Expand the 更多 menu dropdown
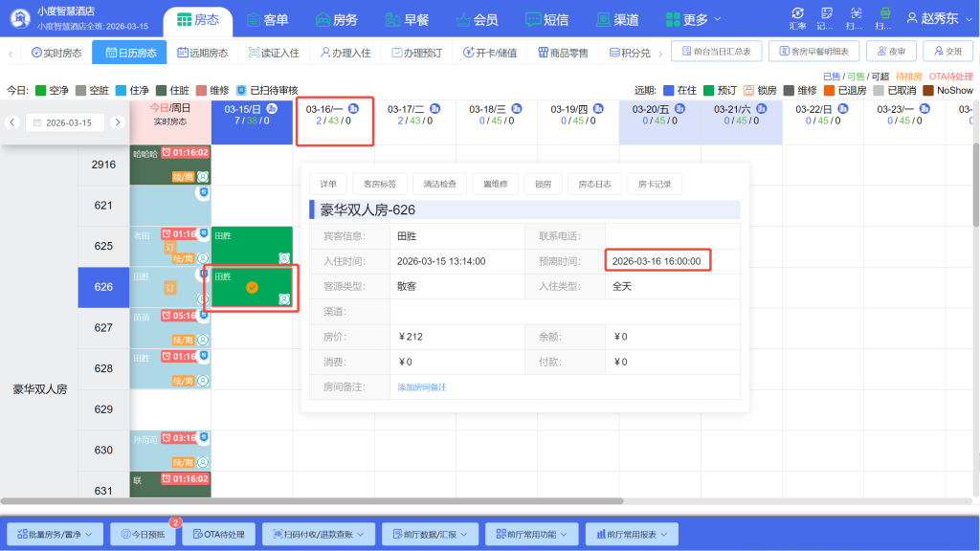Screen dimensions: 980x551 pos(692,19)
